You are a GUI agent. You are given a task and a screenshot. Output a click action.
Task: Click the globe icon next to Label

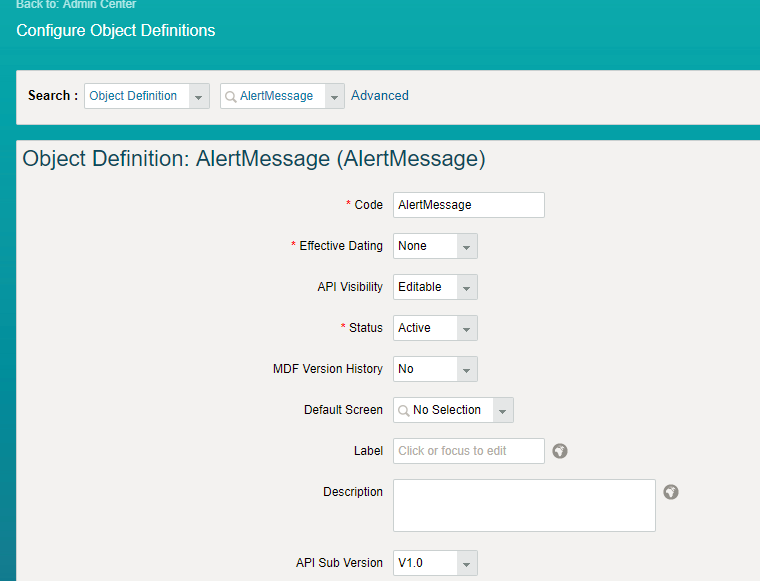click(x=560, y=451)
